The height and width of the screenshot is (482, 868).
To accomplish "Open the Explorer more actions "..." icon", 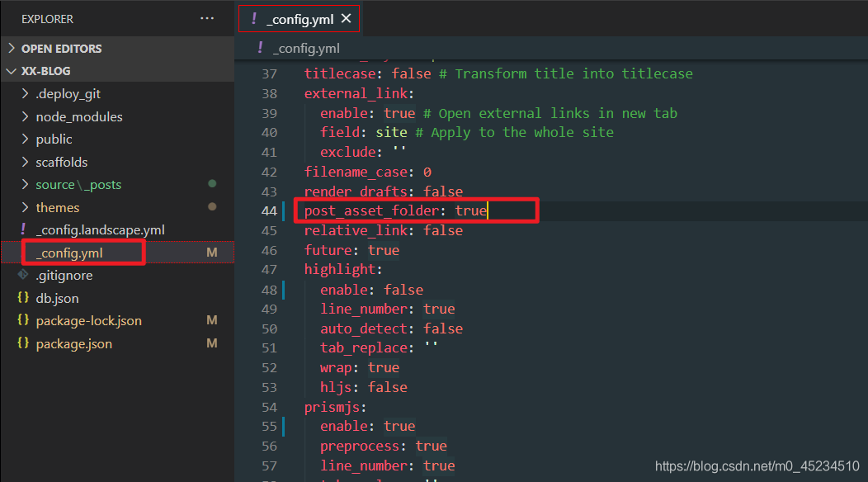I will pyautogui.click(x=207, y=18).
